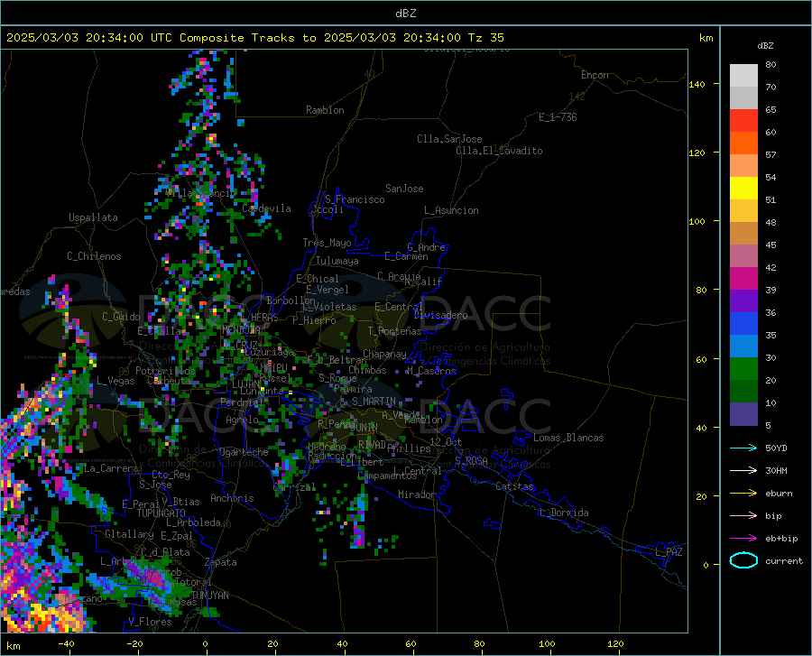Click the Chapanay map label
This screenshot has width=812, height=656.
384,354
